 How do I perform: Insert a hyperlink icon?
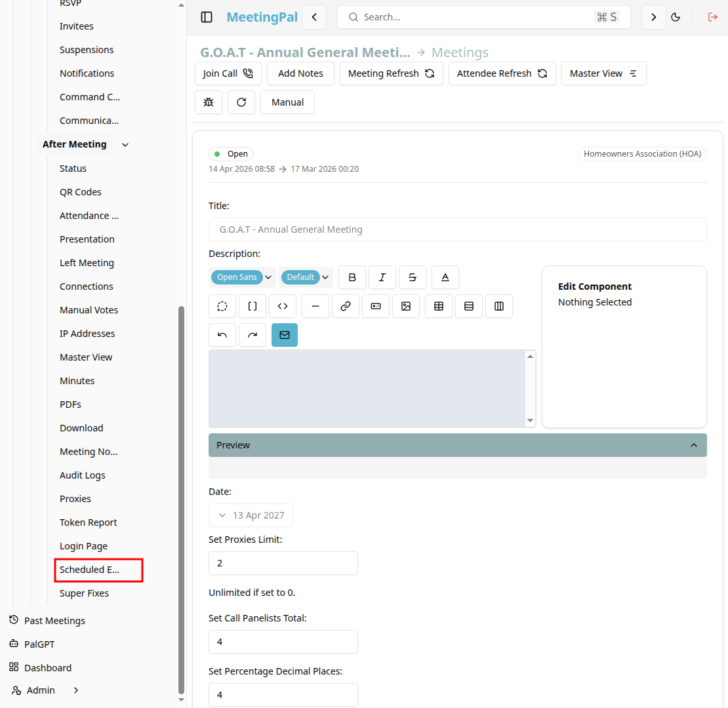(x=346, y=306)
